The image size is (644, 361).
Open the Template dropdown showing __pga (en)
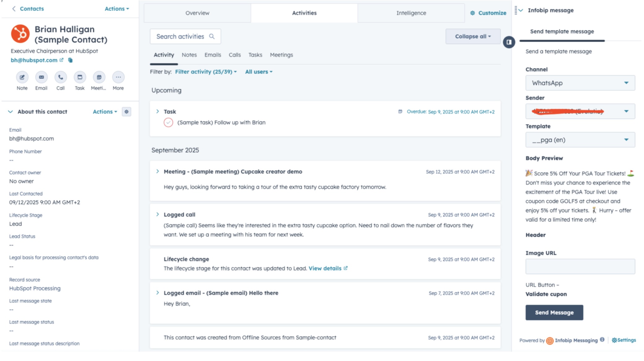pos(580,140)
